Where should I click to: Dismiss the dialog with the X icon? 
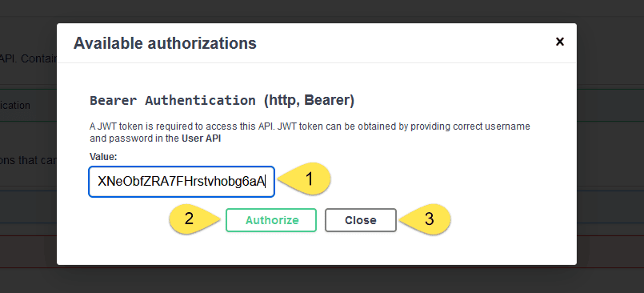point(559,42)
